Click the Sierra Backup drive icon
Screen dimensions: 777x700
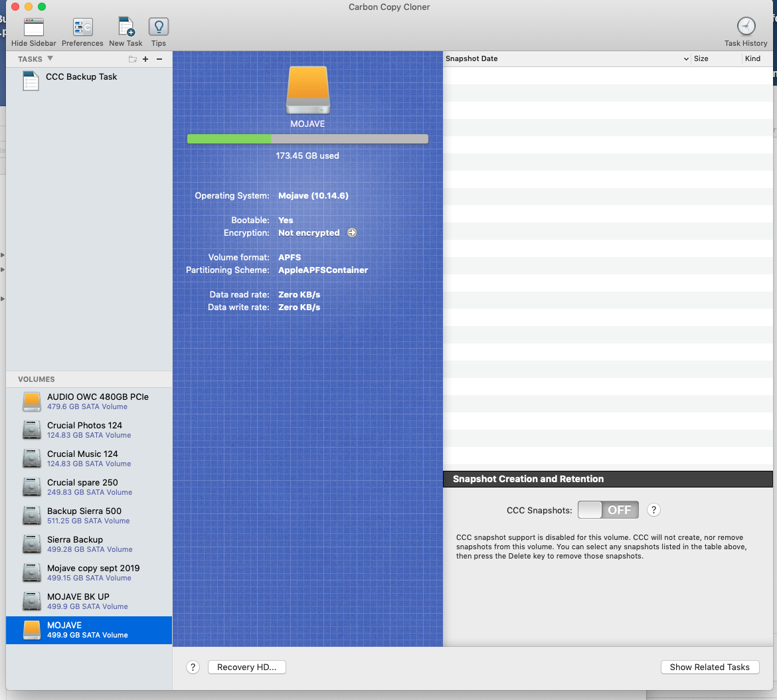[32, 545]
